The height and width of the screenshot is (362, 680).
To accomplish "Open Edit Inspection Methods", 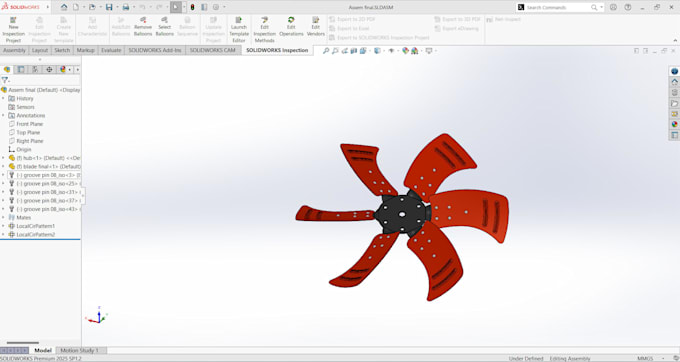I will [265, 30].
